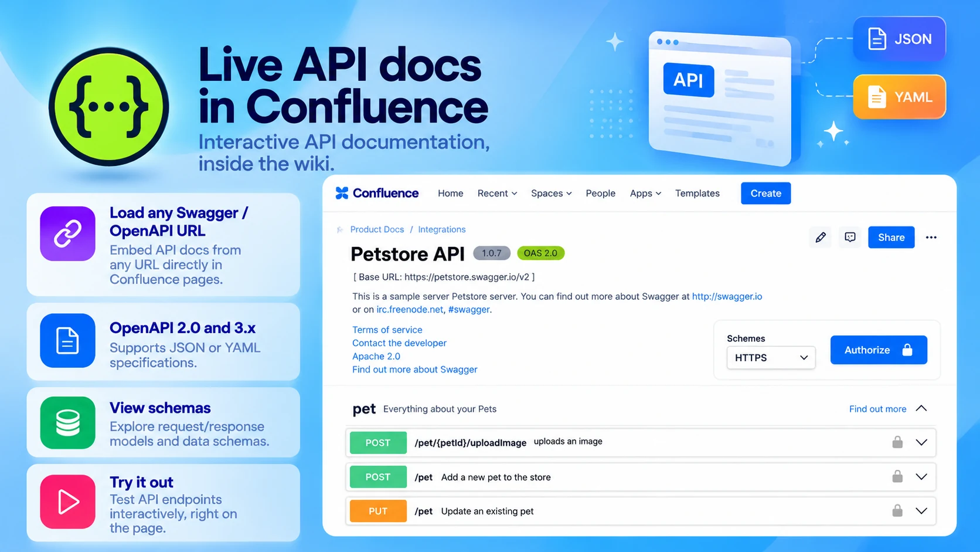
Task: Open Find out more about Swagger link
Action: [x=414, y=369]
